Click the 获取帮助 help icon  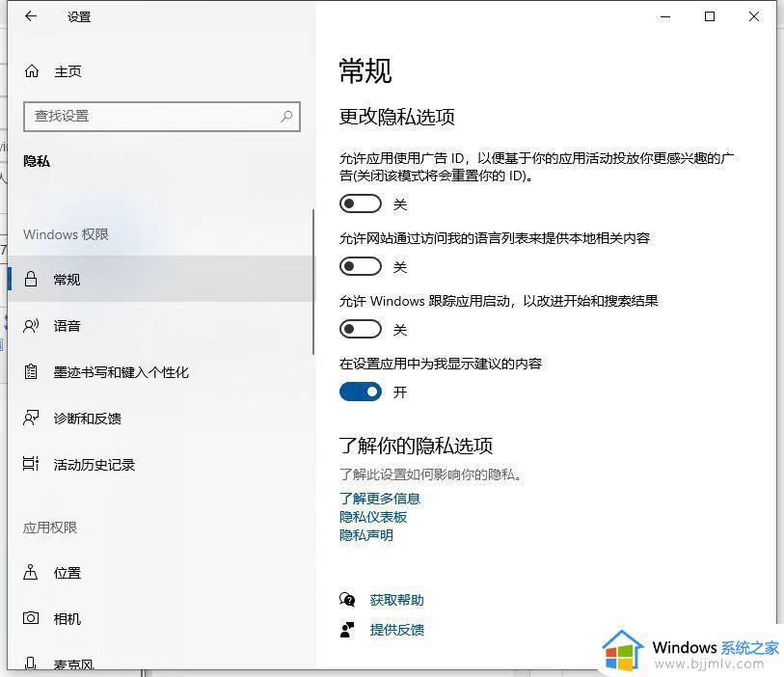coord(348,599)
